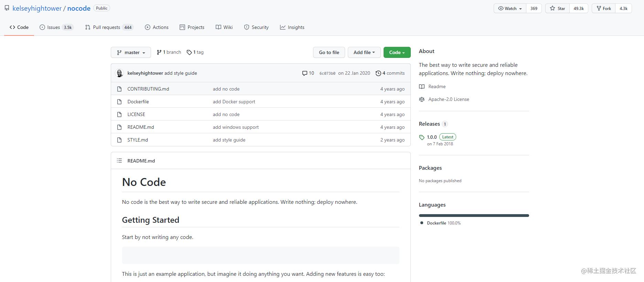This screenshot has width=644, height=282.
Task: Click the file icon next to STYLE.md
Action: 119,140
